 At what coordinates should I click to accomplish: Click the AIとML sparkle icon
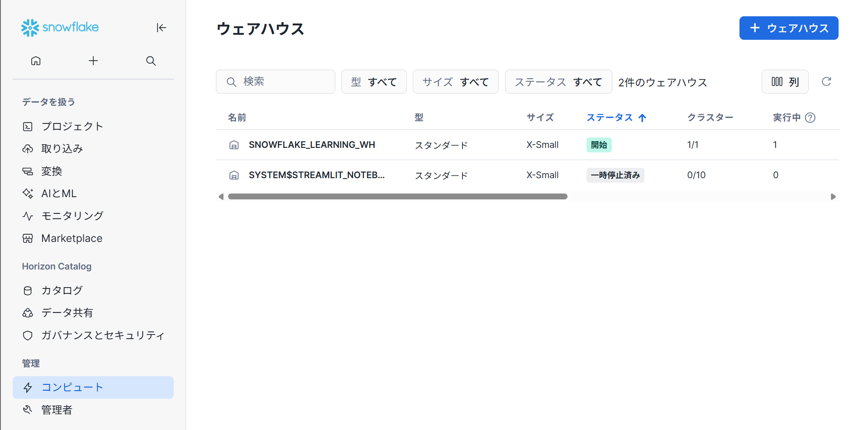click(28, 194)
